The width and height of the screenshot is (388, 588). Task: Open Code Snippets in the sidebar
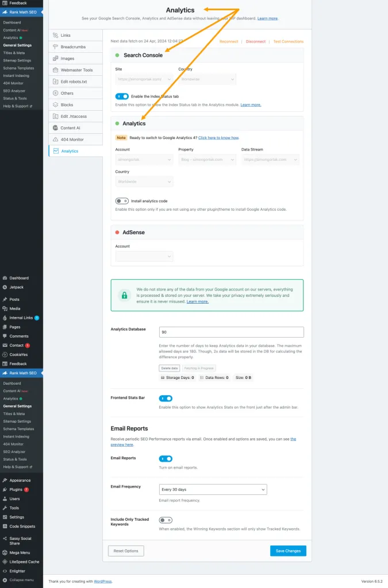pos(21,526)
